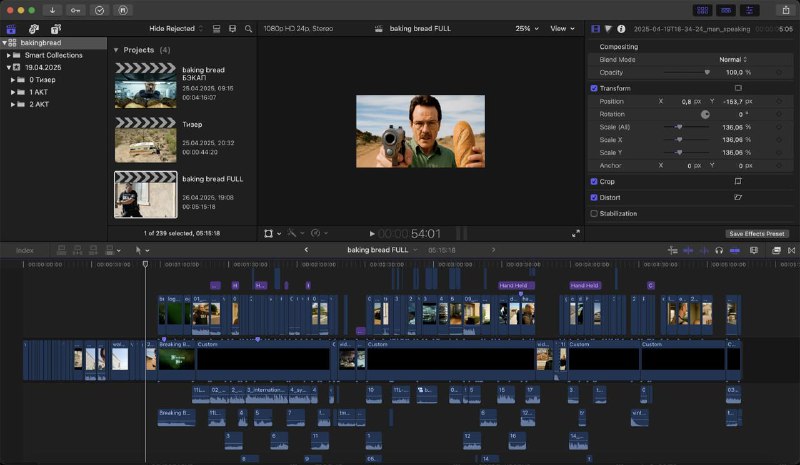Viewport: 800px width, 465px height.
Task: Disable the Crop checkbox
Action: tap(594, 181)
